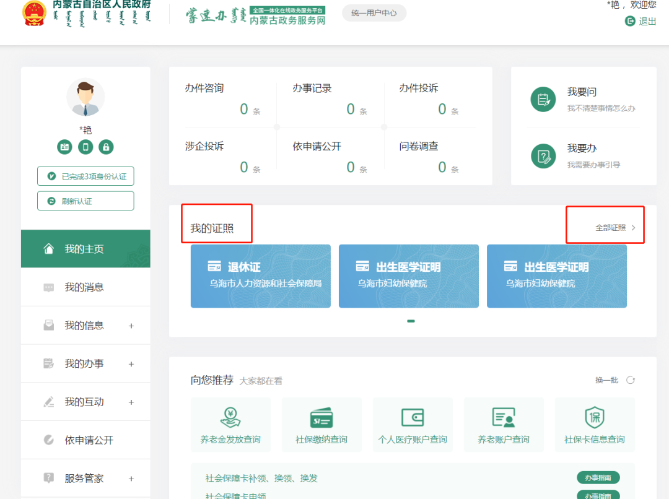
Task: Open the 退休证 certificate card
Action: [x=260, y=275]
